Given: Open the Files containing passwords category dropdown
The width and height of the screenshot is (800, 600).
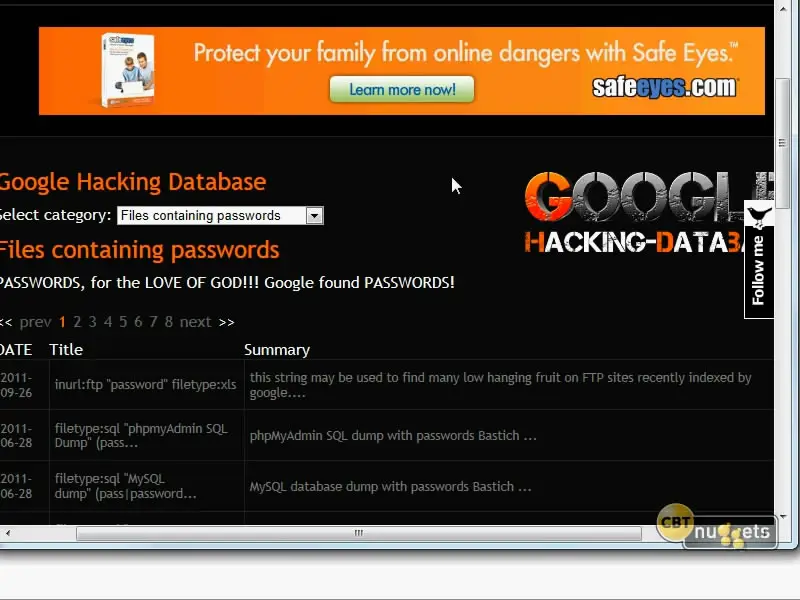Looking at the screenshot, I should click(220, 215).
